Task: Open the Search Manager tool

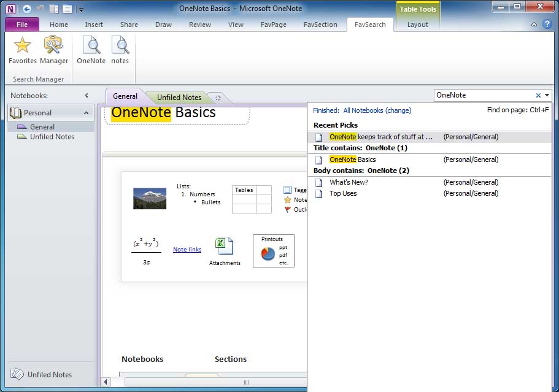Action: pos(54,50)
